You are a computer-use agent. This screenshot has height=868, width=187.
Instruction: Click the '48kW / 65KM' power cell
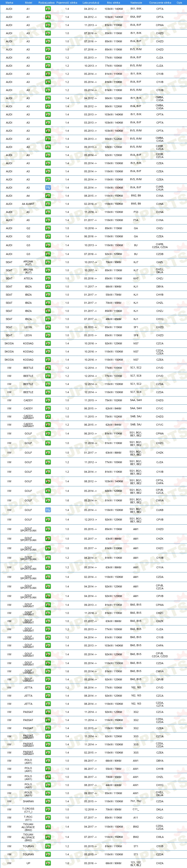click(114, 319)
